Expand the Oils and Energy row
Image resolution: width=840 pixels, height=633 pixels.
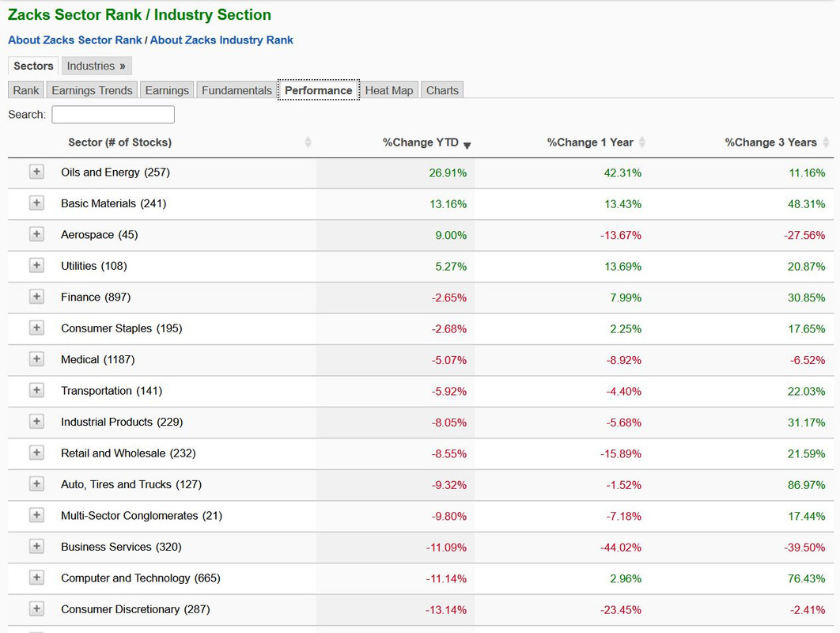[x=36, y=172]
